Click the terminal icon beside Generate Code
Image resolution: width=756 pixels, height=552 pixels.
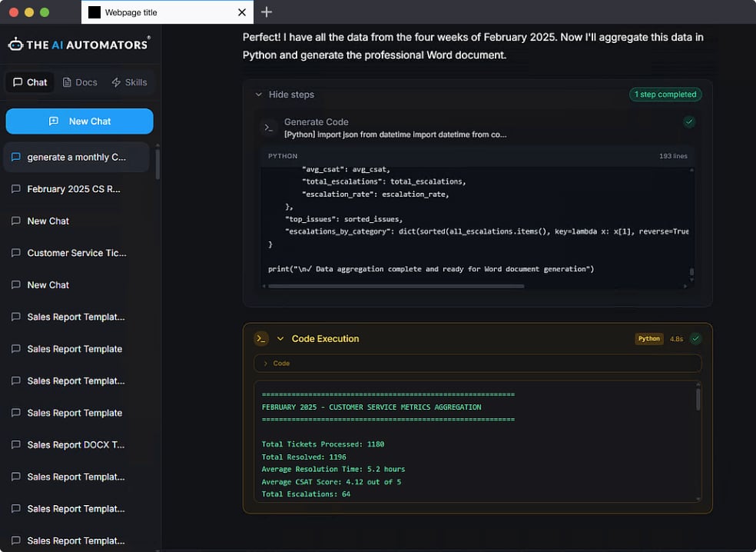[x=267, y=128]
